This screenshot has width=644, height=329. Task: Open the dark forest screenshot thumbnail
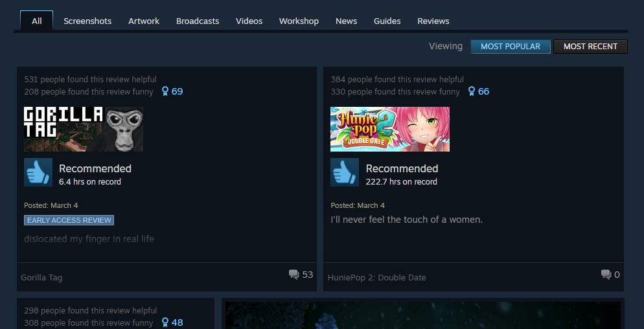(x=422, y=315)
